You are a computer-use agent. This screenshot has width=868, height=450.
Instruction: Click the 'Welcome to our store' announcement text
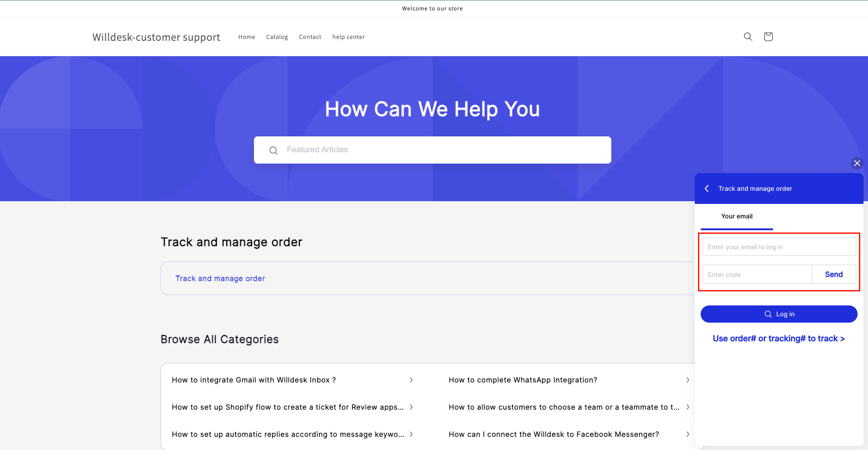(x=432, y=9)
